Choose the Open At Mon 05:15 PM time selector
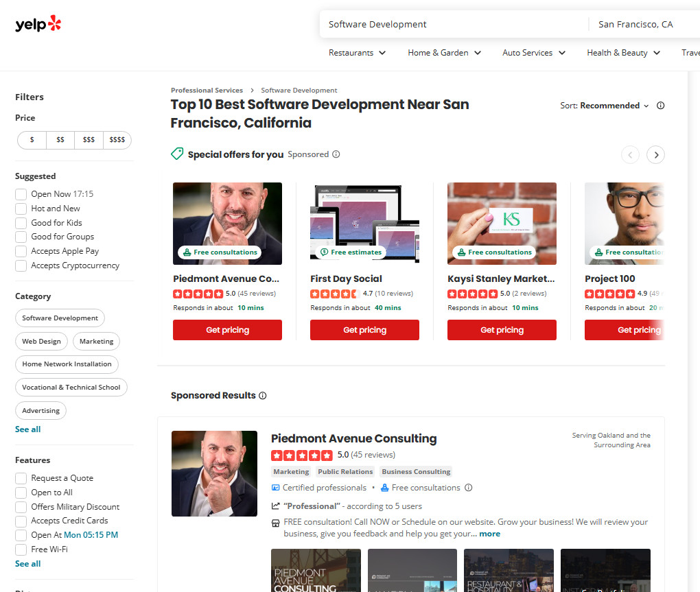This screenshot has width=700, height=592. 91,535
